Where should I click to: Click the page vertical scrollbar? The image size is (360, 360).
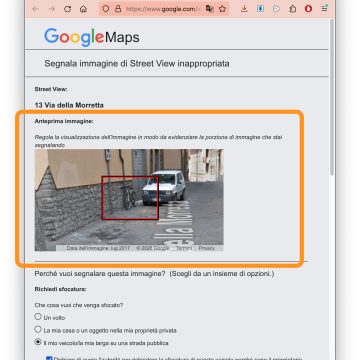click(332, 97)
